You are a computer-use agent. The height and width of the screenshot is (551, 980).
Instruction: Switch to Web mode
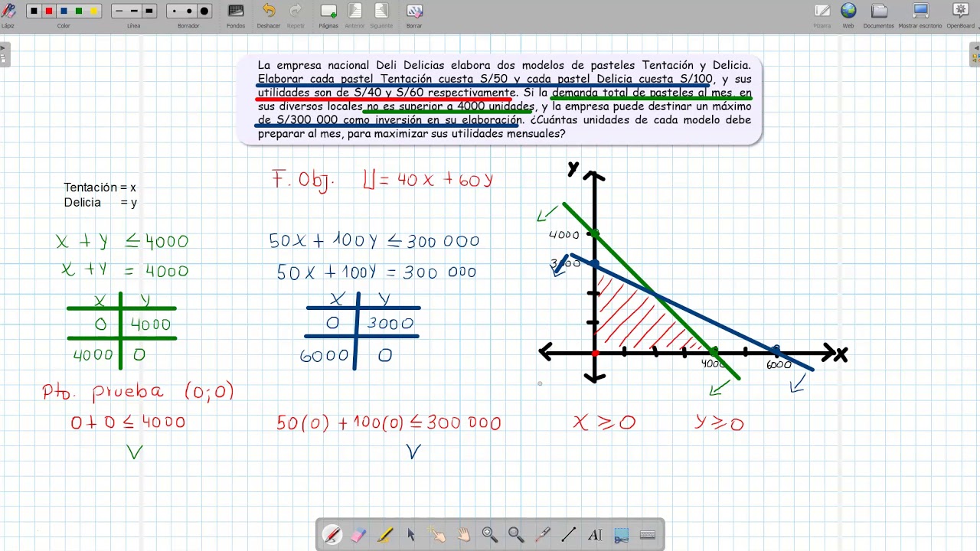pos(848,15)
